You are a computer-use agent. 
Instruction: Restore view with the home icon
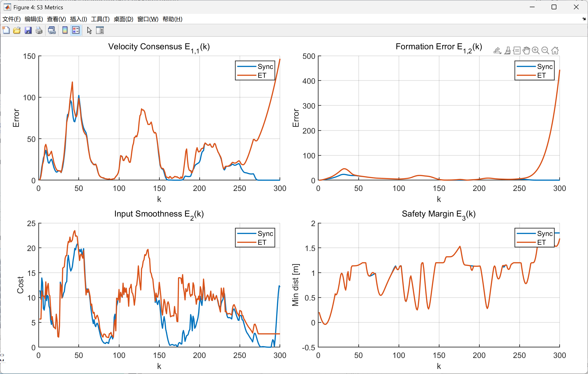(555, 50)
